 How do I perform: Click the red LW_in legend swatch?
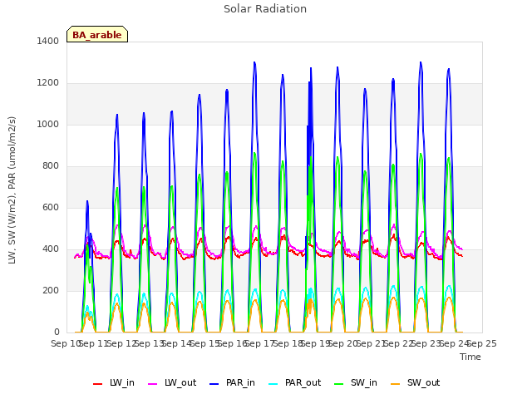[97, 384]
